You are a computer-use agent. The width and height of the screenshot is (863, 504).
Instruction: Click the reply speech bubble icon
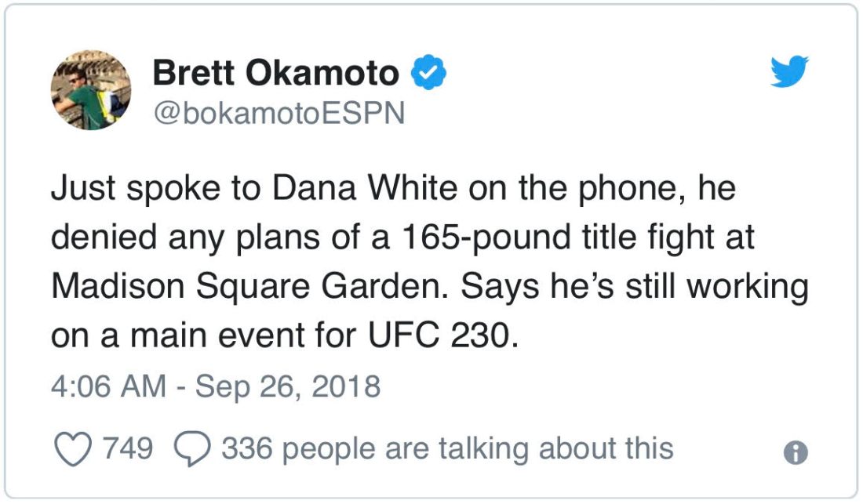191,450
